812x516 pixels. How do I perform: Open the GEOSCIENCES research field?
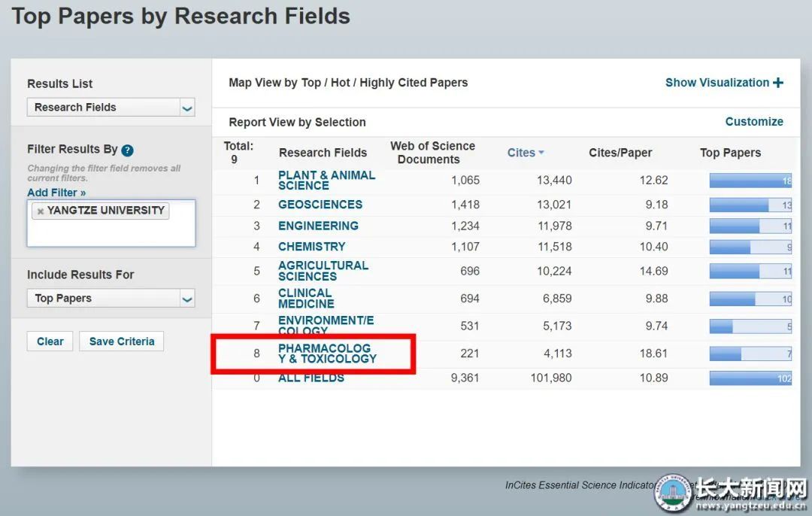click(320, 205)
